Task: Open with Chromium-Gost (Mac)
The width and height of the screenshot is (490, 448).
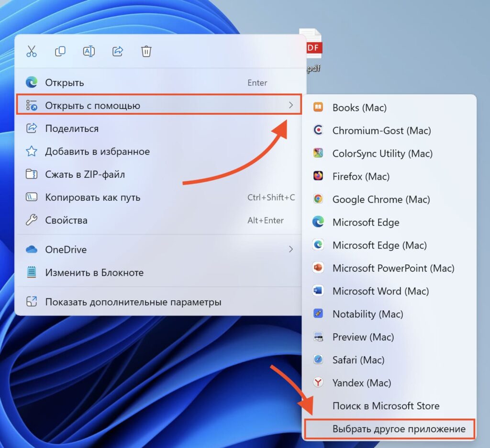Action: click(389, 131)
